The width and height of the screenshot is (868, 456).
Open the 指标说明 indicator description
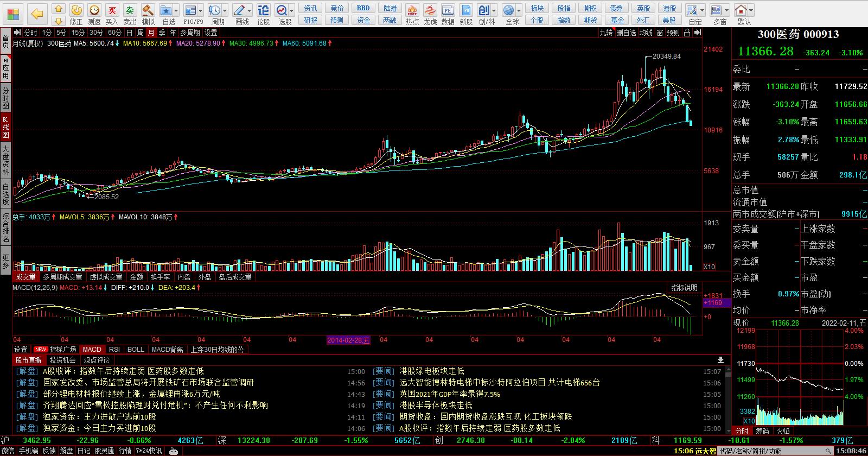click(x=685, y=288)
